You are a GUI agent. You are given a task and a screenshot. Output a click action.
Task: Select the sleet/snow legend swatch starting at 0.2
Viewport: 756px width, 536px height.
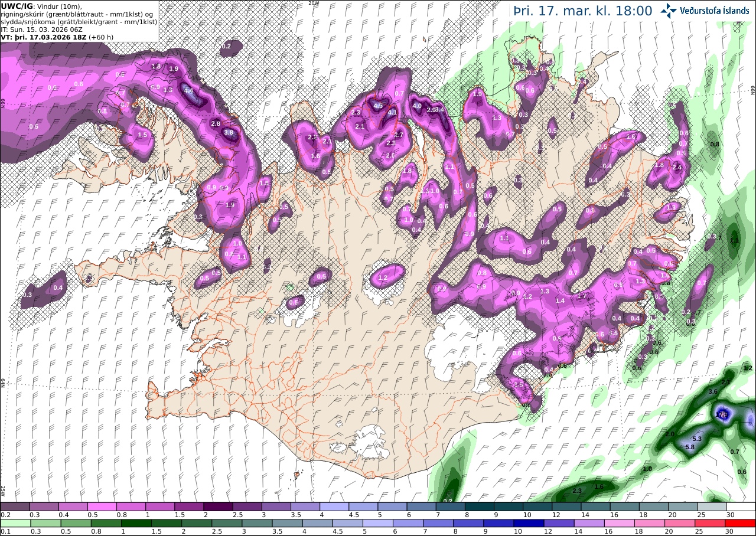(15, 506)
